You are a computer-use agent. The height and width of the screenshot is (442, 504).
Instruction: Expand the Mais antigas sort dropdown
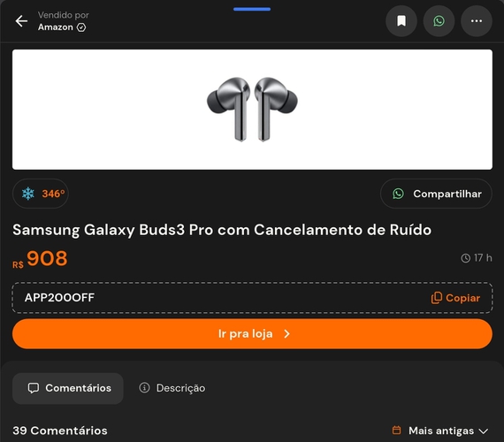[x=440, y=431]
